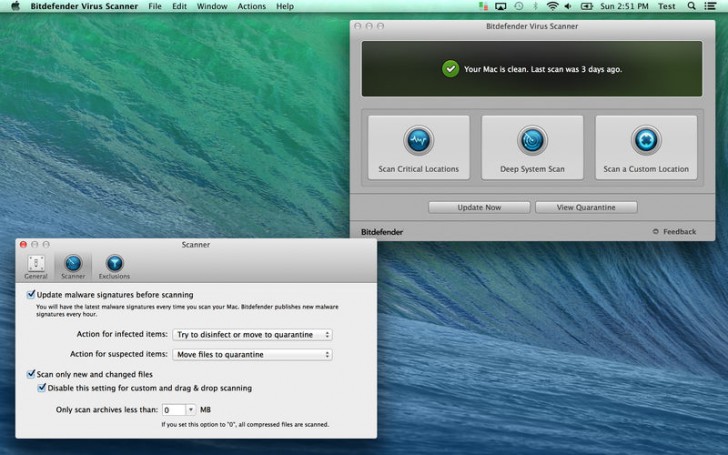Click the Feedback icon link
The height and width of the screenshot is (455, 728).
656,232
